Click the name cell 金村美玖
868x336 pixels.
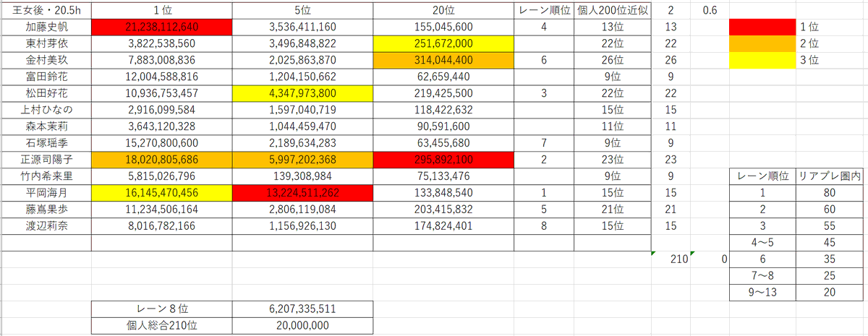(x=47, y=60)
